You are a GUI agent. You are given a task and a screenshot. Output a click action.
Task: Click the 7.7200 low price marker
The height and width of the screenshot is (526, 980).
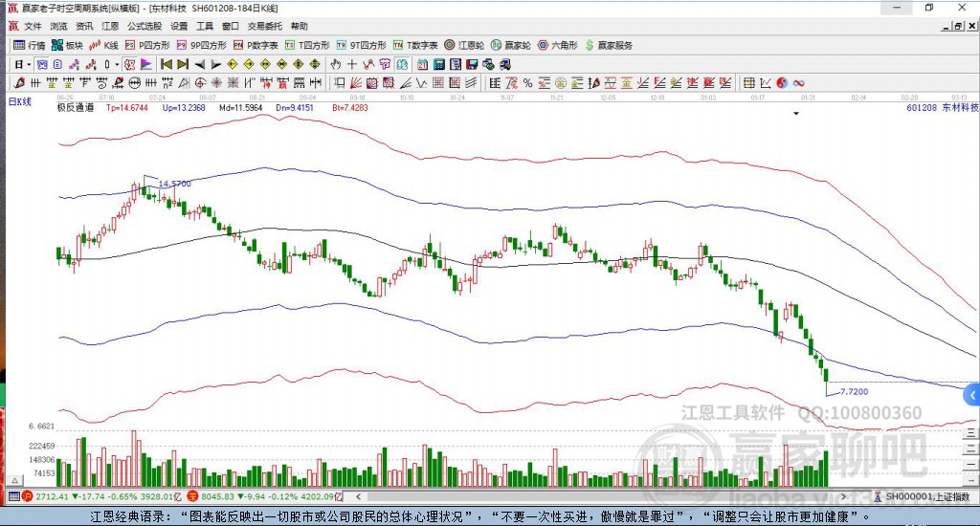tap(854, 392)
